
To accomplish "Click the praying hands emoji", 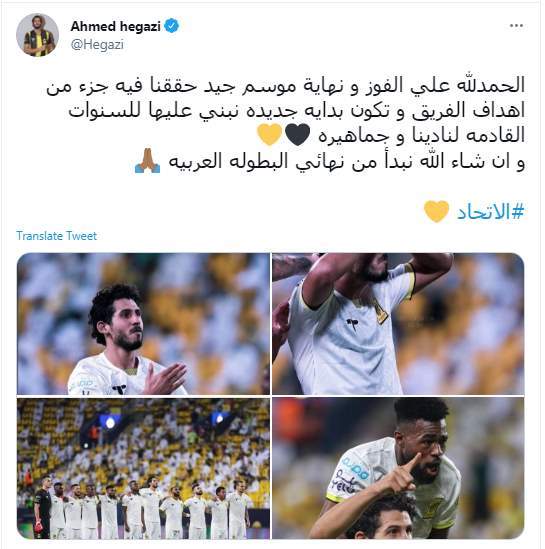I will click(147, 161).
